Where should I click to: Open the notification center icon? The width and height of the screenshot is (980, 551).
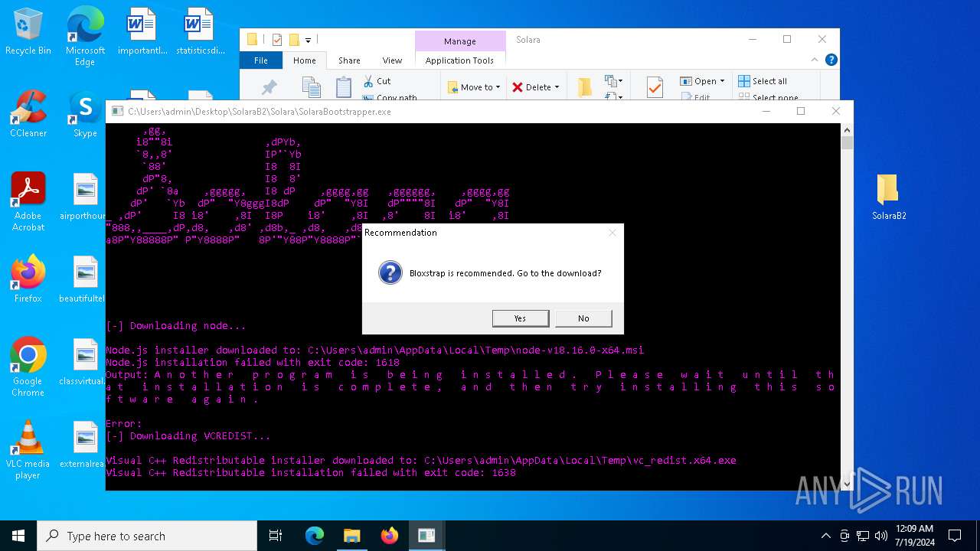955,536
